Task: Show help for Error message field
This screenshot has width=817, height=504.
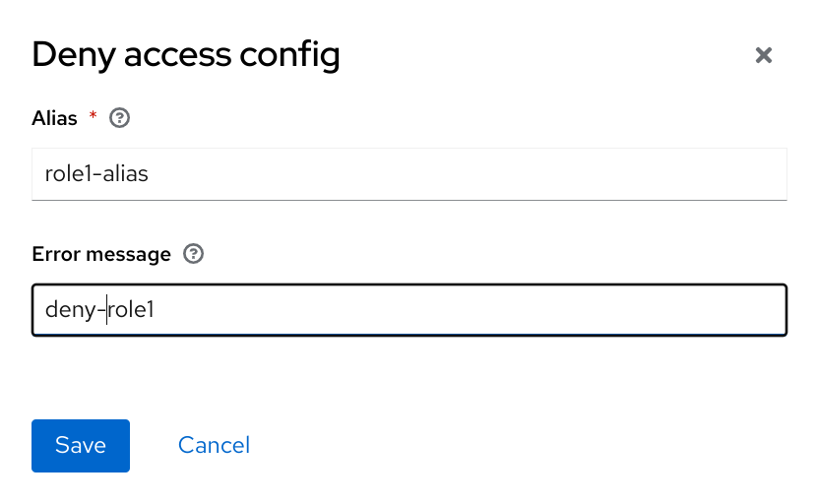Action: click(194, 254)
